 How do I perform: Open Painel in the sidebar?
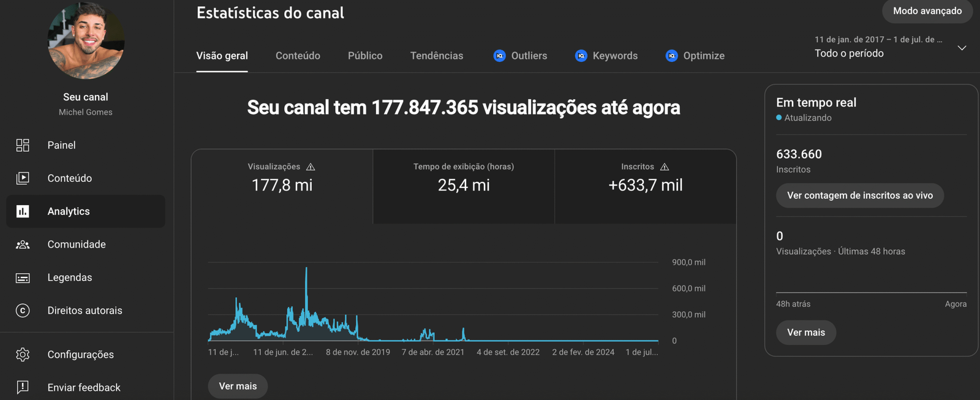click(x=86, y=145)
